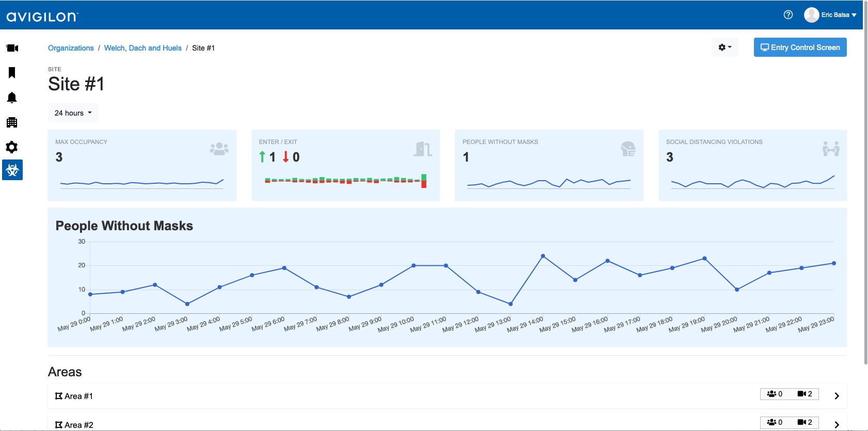Image resolution: width=868 pixels, height=431 pixels.
Task: Go to Organizations breadcrumb link
Action: click(71, 48)
